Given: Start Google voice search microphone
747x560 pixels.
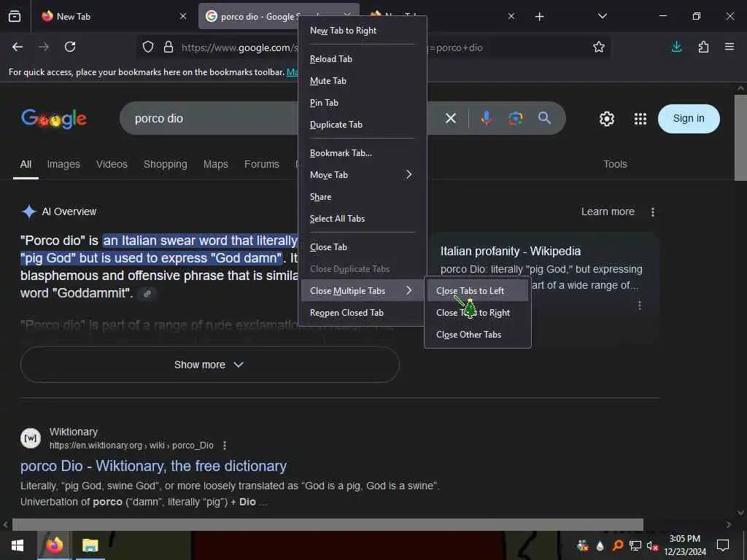Looking at the screenshot, I should [486, 118].
